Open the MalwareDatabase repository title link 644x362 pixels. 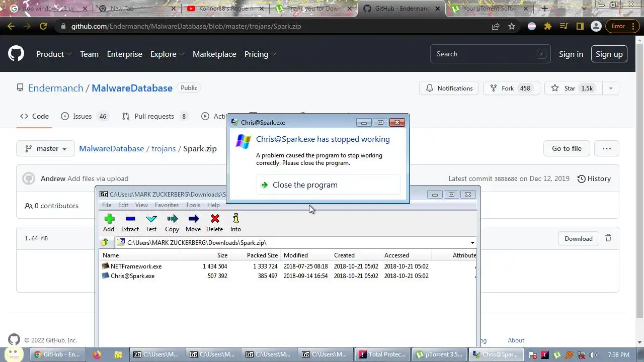point(132,88)
